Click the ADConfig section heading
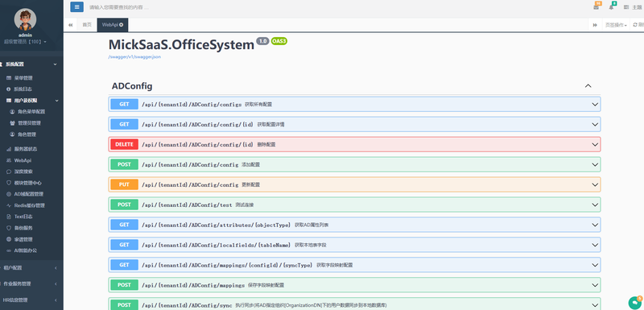 point(132,86)
